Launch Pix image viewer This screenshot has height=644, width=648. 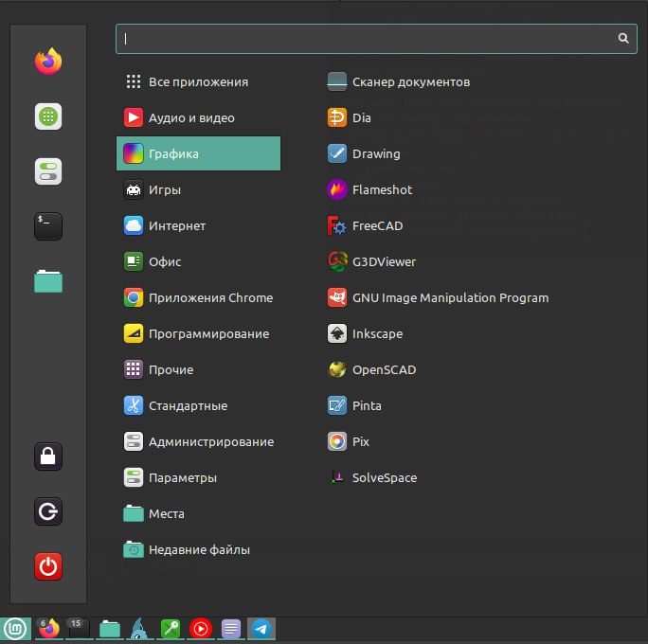click(349, 441)
